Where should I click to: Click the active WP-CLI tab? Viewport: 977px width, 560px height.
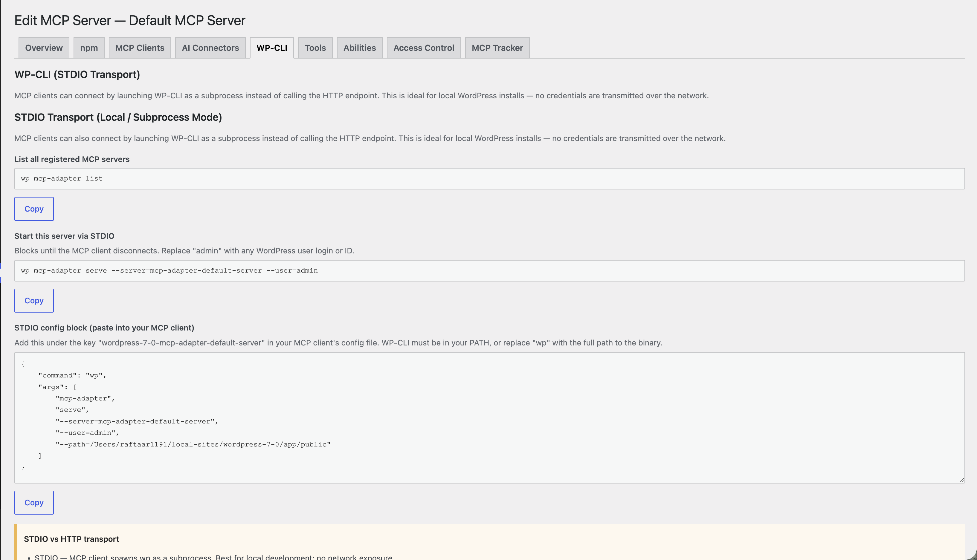point(272,48)
